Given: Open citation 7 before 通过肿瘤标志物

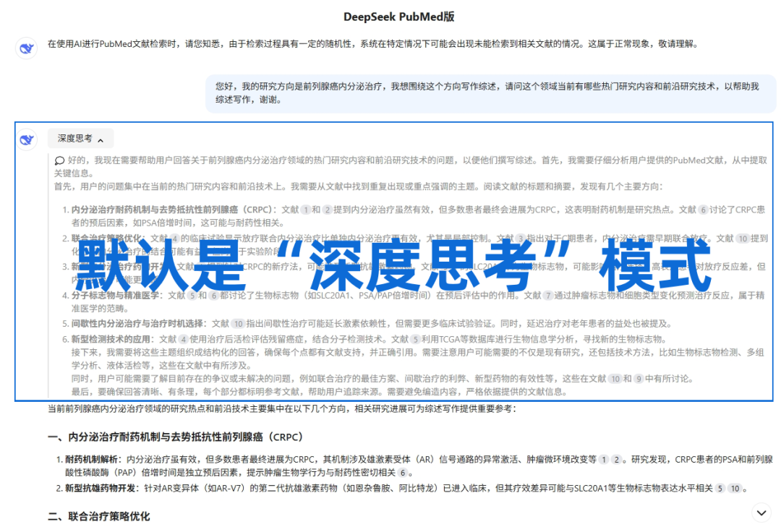Looking at the screenshot, I should 548,296.
